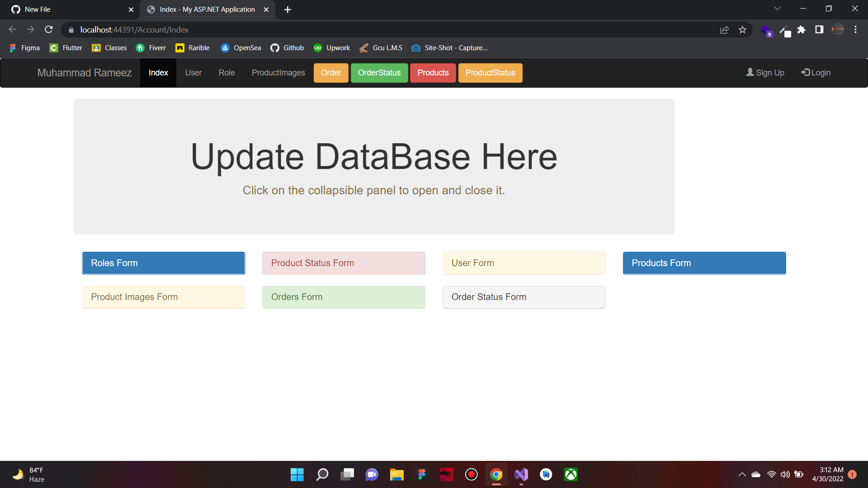Reload the current page

click(49, 29)
